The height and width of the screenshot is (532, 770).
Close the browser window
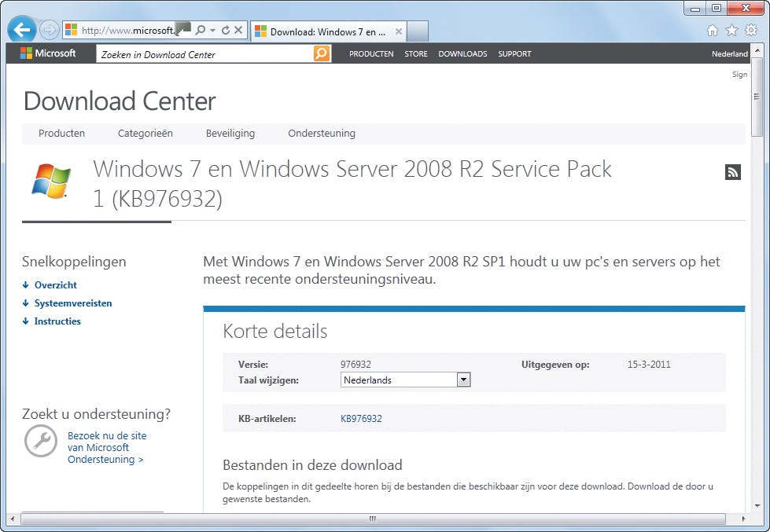point(746,9)
